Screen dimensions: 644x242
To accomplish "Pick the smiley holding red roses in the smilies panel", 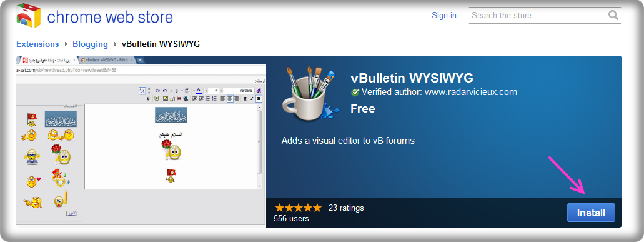I will (x=61, y=154).
